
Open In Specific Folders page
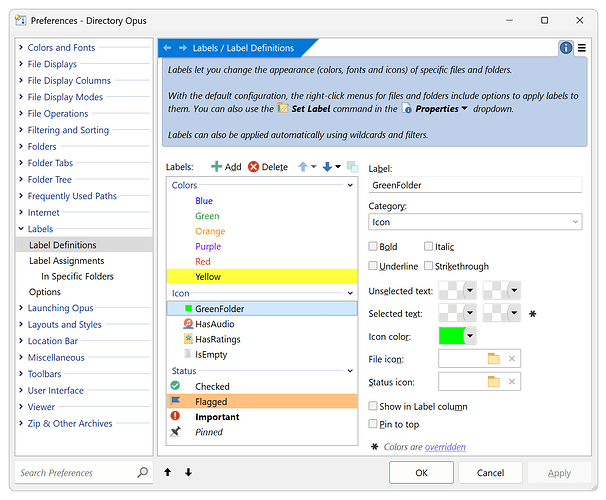tap(77, 276)
